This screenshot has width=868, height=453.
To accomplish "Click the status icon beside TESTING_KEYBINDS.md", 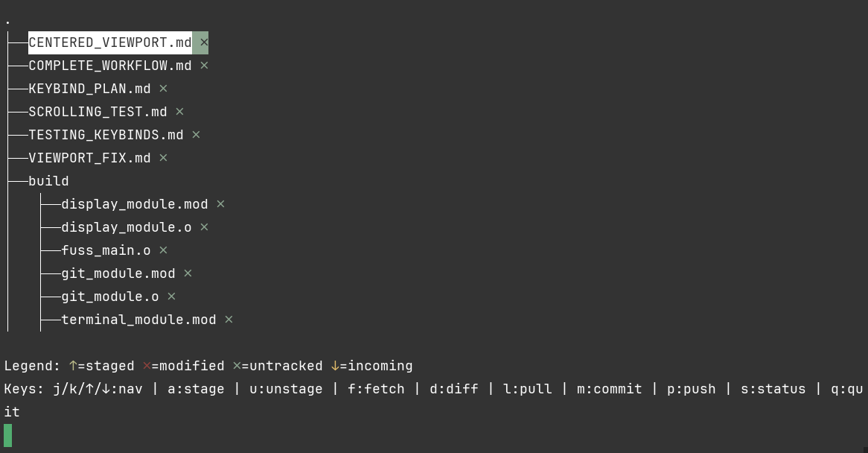I will point(196,135).
